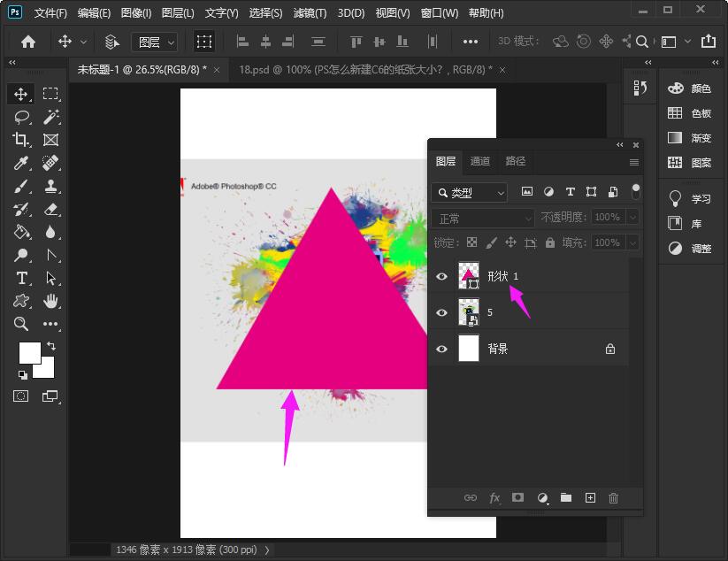
Task: Select the Hand tool
Action: [50, 301]
